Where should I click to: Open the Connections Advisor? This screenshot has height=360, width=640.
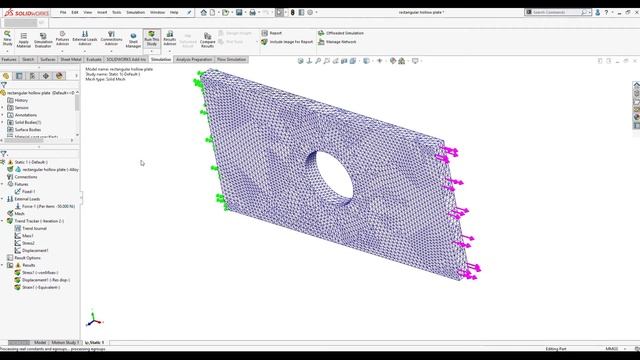click(111, 38)
